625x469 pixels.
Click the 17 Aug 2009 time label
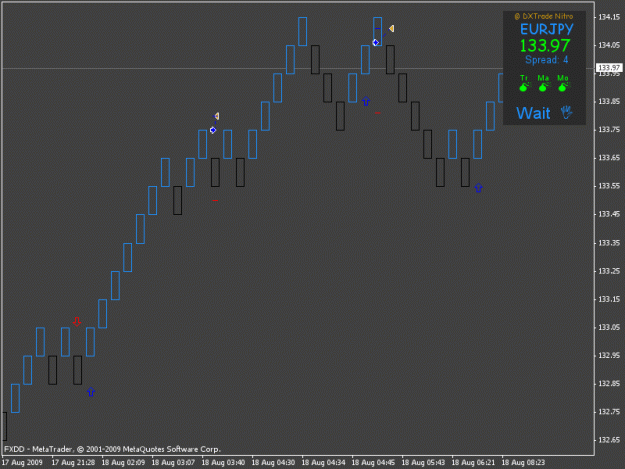point(22,463)
